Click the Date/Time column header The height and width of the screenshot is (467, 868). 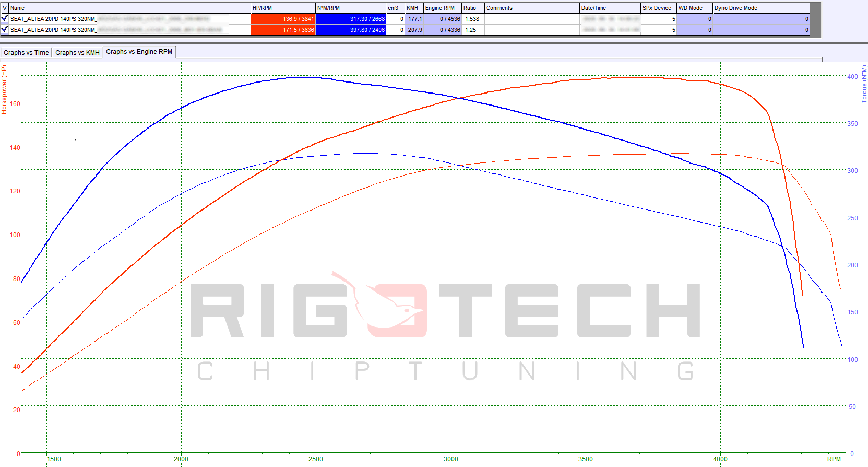[x=610, y=8]
